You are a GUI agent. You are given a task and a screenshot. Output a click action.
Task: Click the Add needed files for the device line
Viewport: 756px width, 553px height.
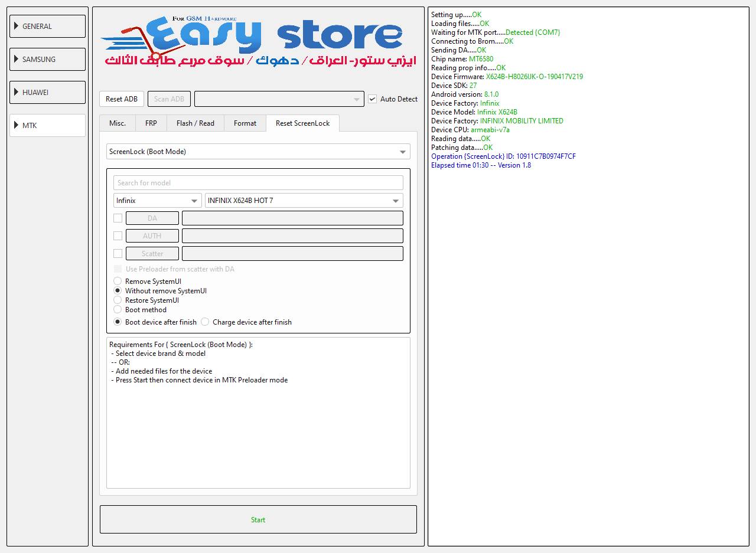pyautogui.click(x=161, y=371)
